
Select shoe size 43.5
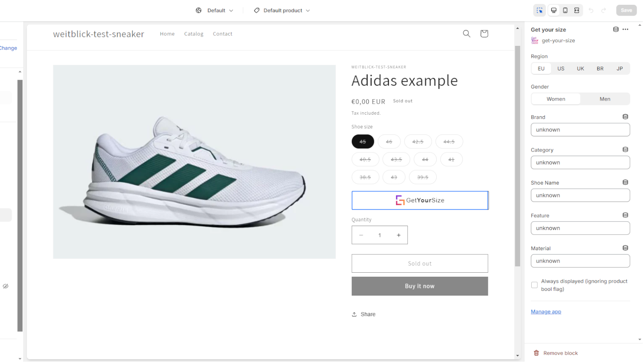396,159
